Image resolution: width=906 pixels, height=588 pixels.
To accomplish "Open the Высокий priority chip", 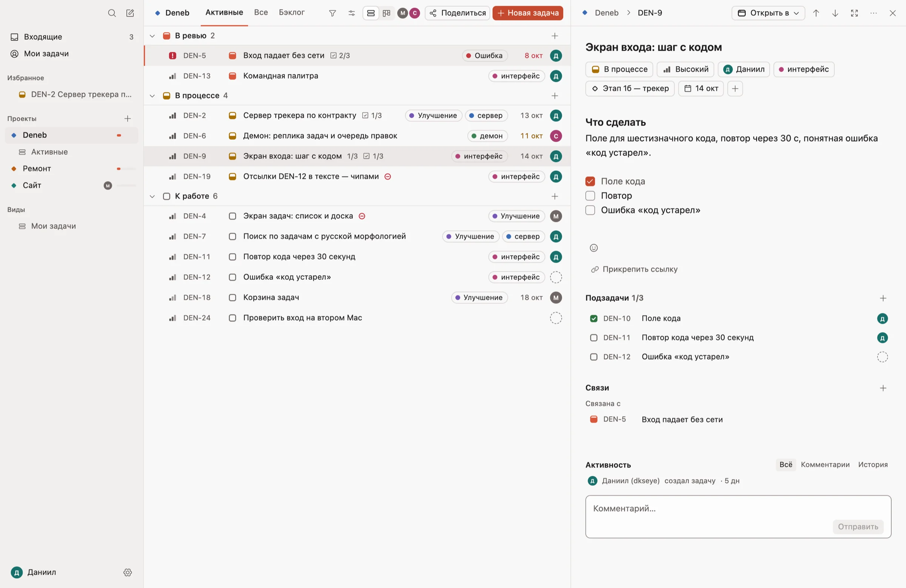I will (x=685, y=69).
